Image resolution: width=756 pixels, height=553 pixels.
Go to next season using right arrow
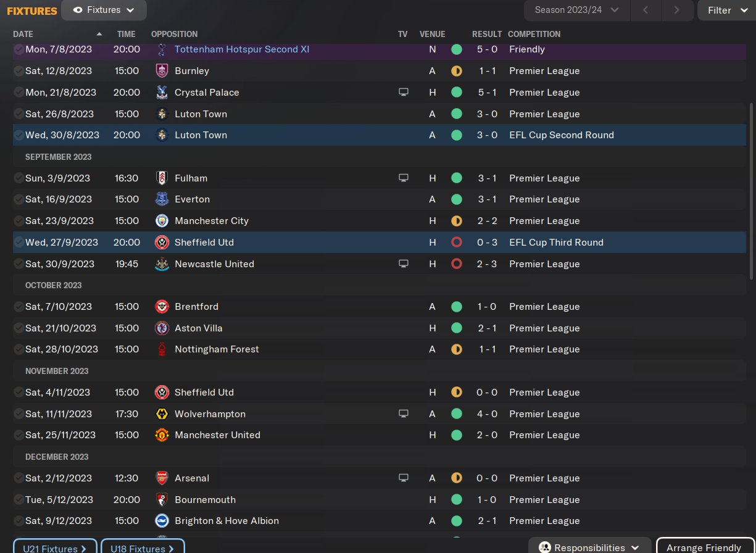click(677, 10)
